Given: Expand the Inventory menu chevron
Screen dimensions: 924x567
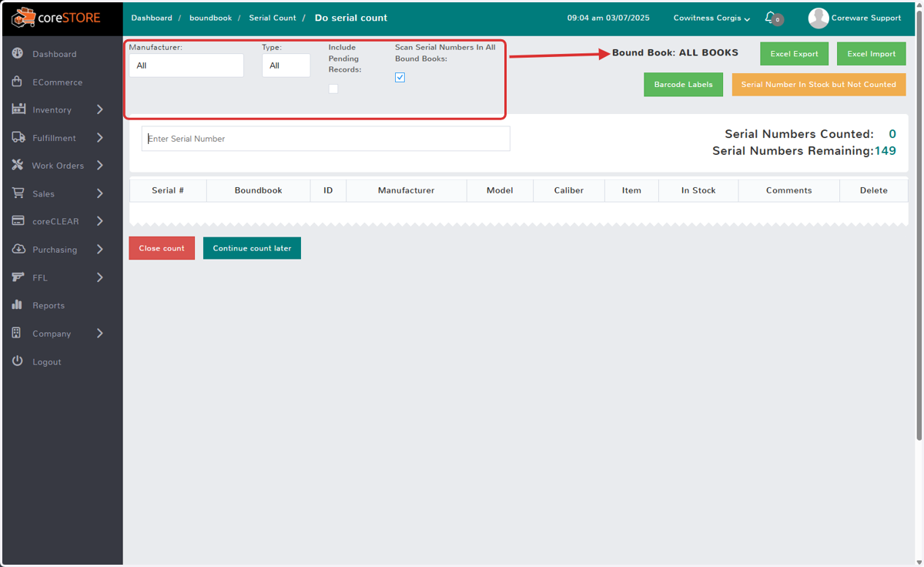Looking at the screenshot, I should 100,109.
